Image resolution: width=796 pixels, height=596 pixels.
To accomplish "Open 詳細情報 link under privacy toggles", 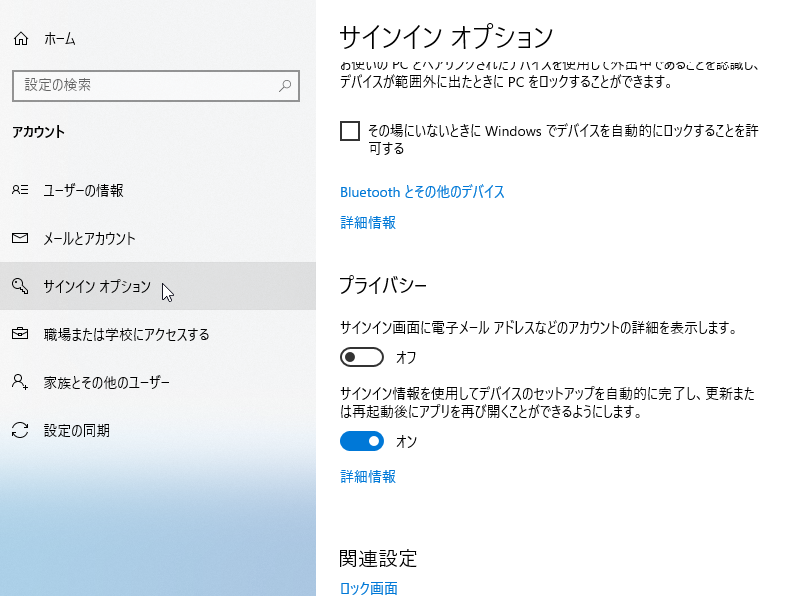I will (x=368, y=476).
